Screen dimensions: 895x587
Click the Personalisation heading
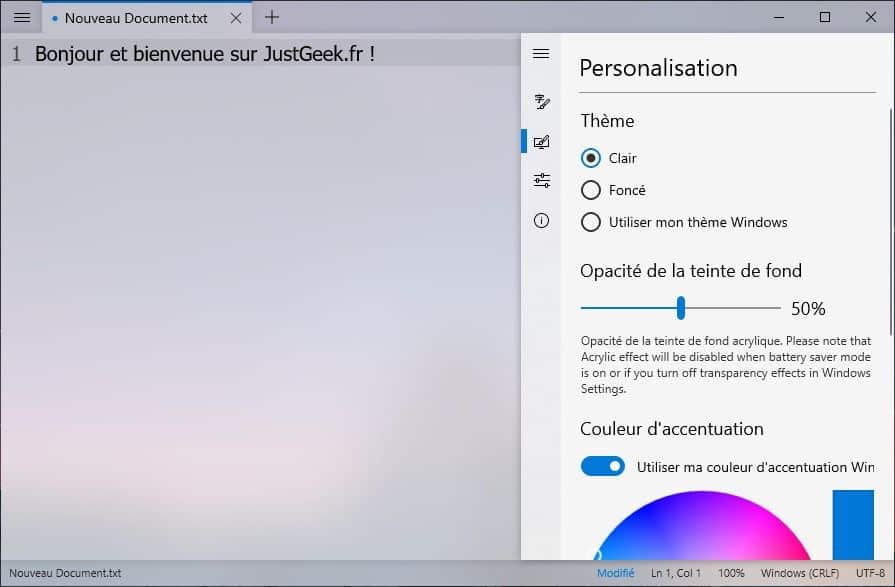pyautogui.click(x=658, y=68)
